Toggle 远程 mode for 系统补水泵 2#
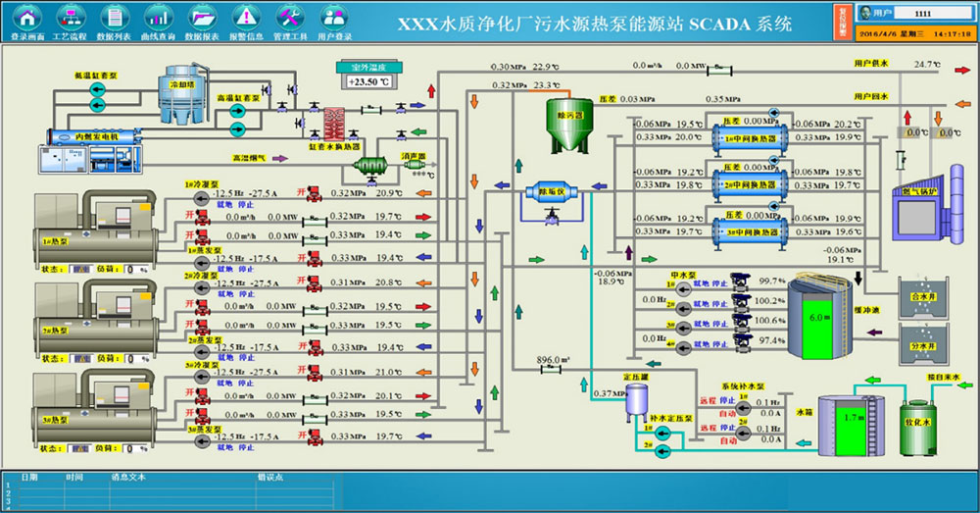Image resolution: width=980 pixels, height=513 pixels. click(x=708, y=428)
